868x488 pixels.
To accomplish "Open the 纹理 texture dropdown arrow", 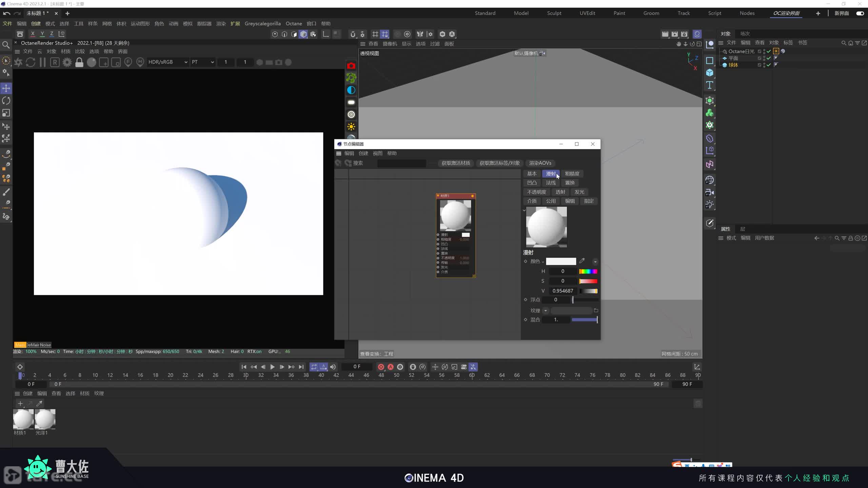I will point(546,311).
